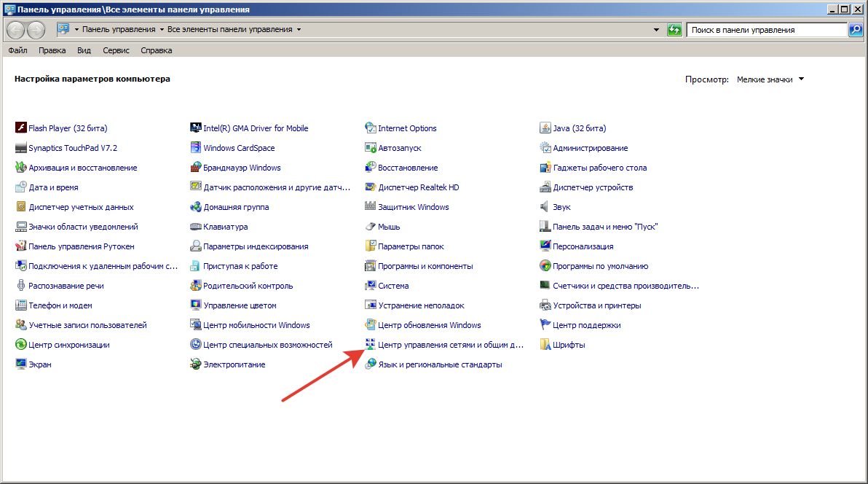Open Диспетчер учетных данных link
The height and width of the screenshot is (484, 868).
[81, 207]
